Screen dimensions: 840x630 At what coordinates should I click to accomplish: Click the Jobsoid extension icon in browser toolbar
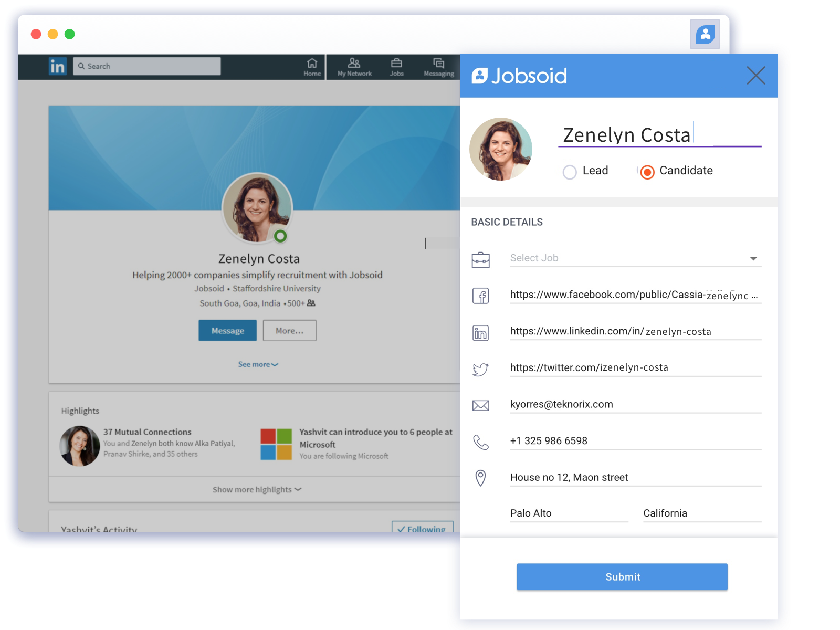coord(705,35)
